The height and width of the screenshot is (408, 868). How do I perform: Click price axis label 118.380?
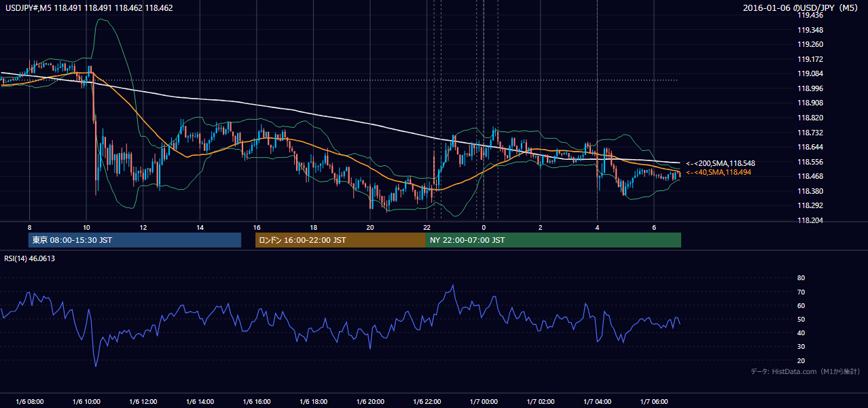click(x=810, y=191)
